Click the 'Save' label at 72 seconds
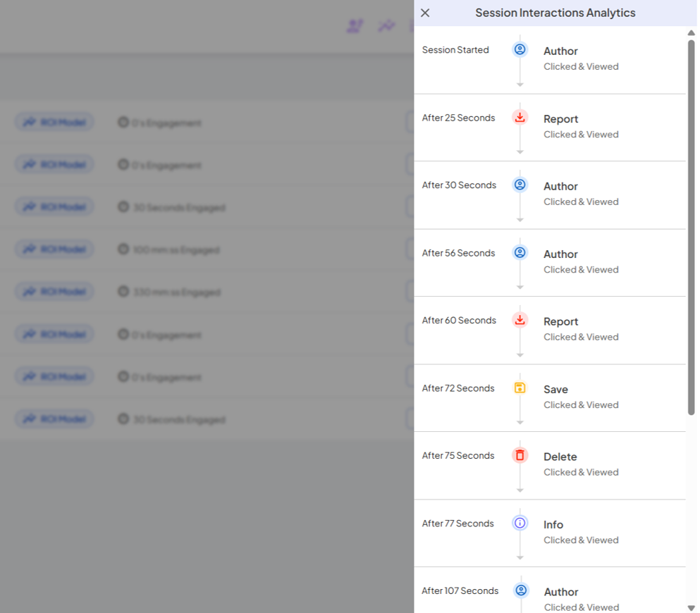The image size is (700, 613). tap(555, 390)
